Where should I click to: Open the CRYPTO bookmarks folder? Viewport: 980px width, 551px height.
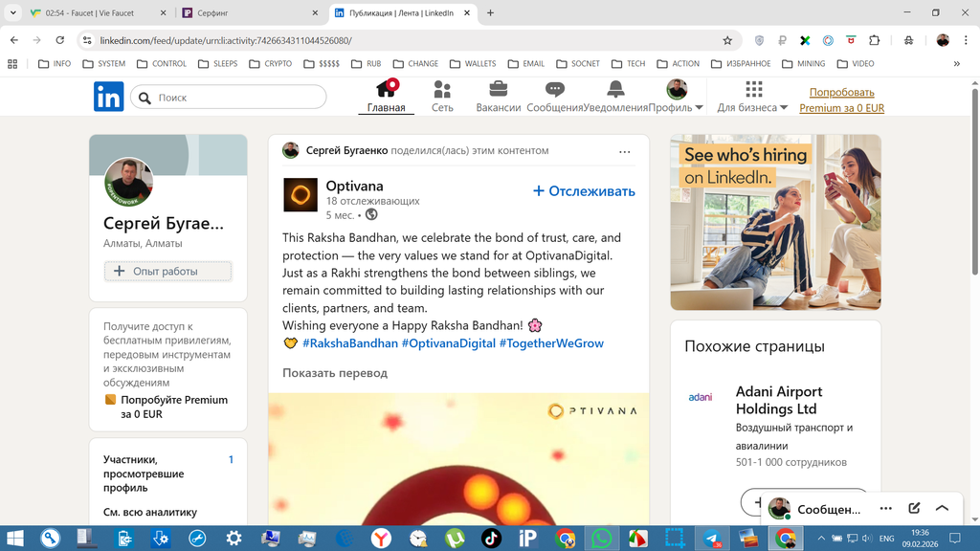tap(271, 64)
